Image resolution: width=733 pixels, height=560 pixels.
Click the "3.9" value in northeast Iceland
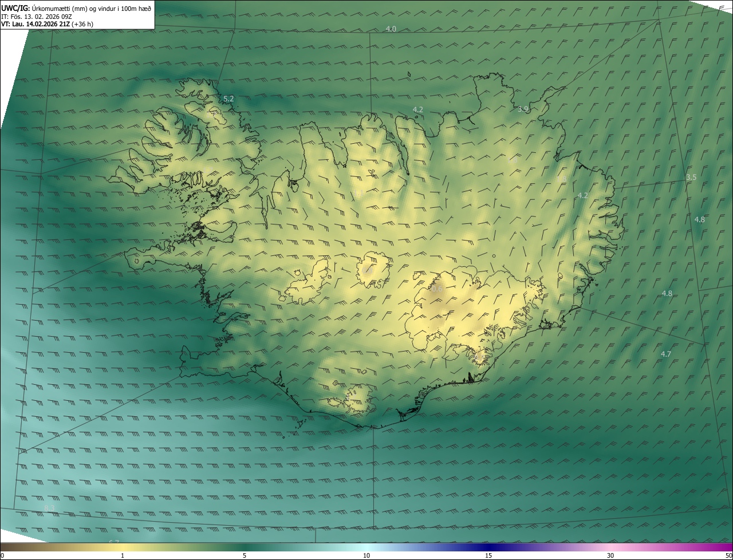(523, 109)
